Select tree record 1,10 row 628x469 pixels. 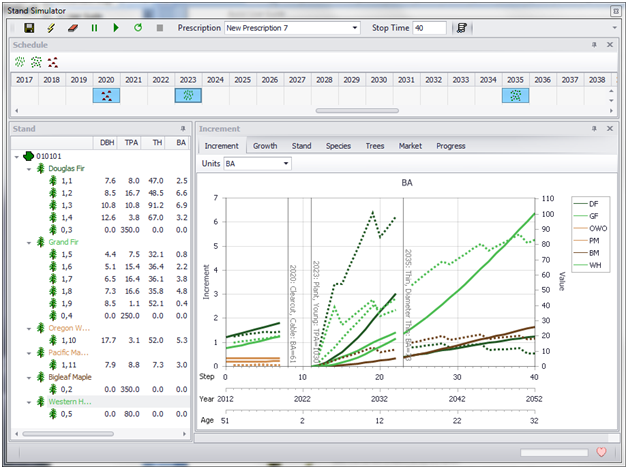[x=100, y=340]
